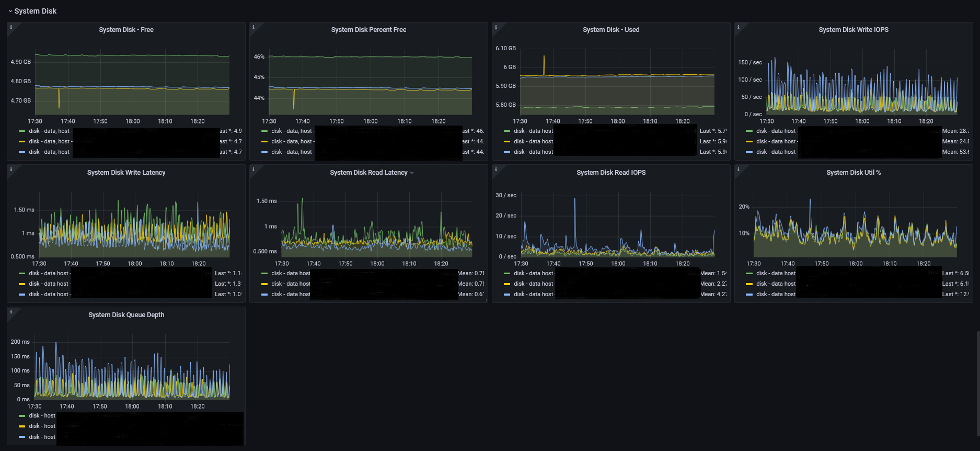The height and width of the screenshot is (451, 980).
Task: Open the System Disk - Free panel title menu
Action: click(x=126, y=30)
